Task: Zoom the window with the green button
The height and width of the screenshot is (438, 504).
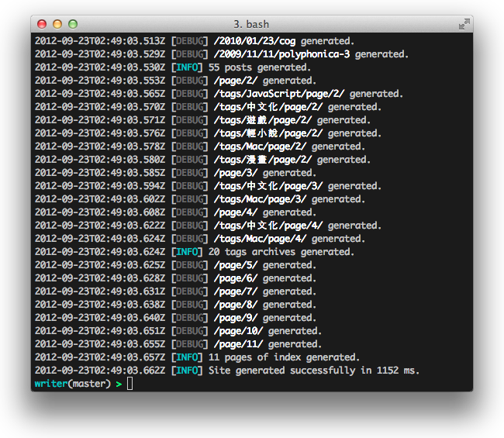Action: point(73,25)
